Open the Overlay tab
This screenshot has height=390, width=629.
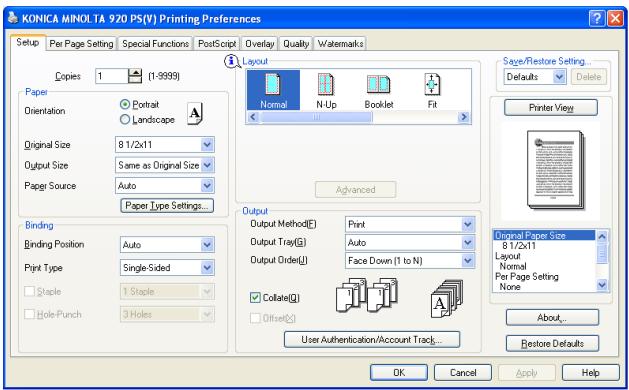(x=260, y=44)
